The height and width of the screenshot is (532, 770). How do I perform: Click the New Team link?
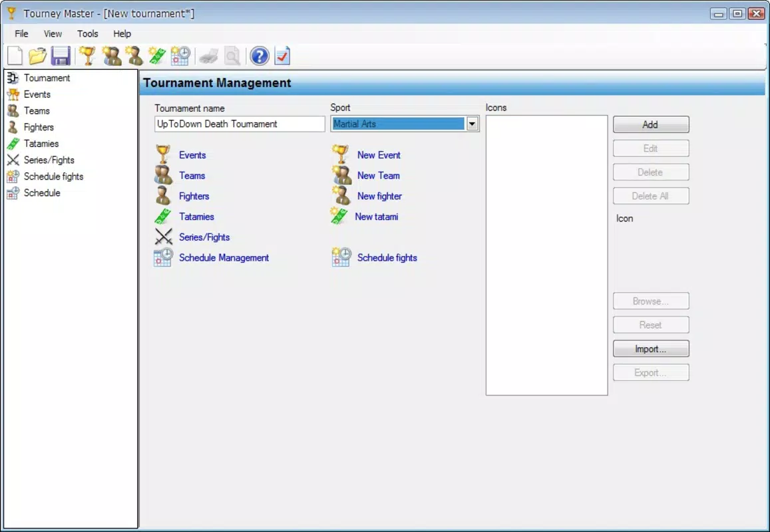tap(378, 176)
